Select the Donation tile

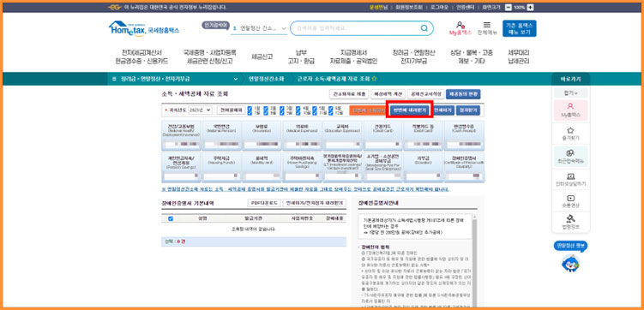point(423,168)
